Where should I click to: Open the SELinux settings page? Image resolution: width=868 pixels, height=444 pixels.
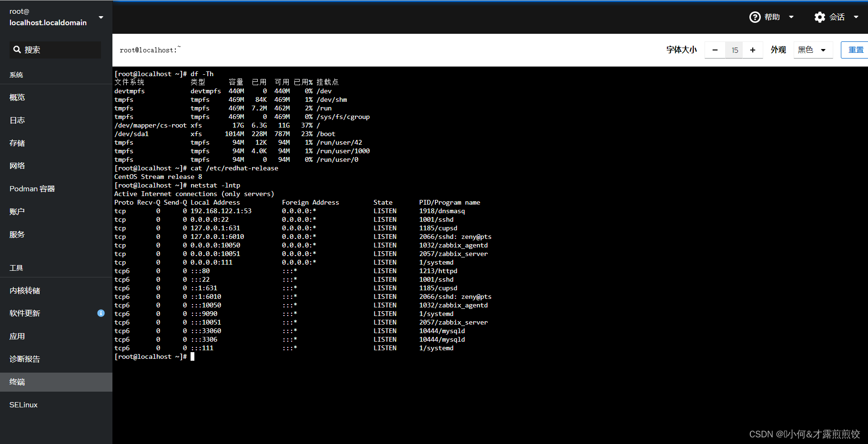23,405
